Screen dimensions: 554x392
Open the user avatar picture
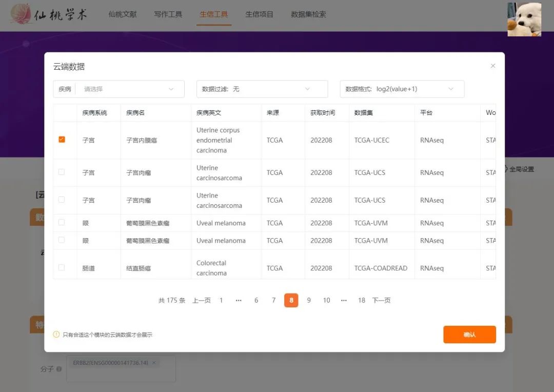(524, 19)
